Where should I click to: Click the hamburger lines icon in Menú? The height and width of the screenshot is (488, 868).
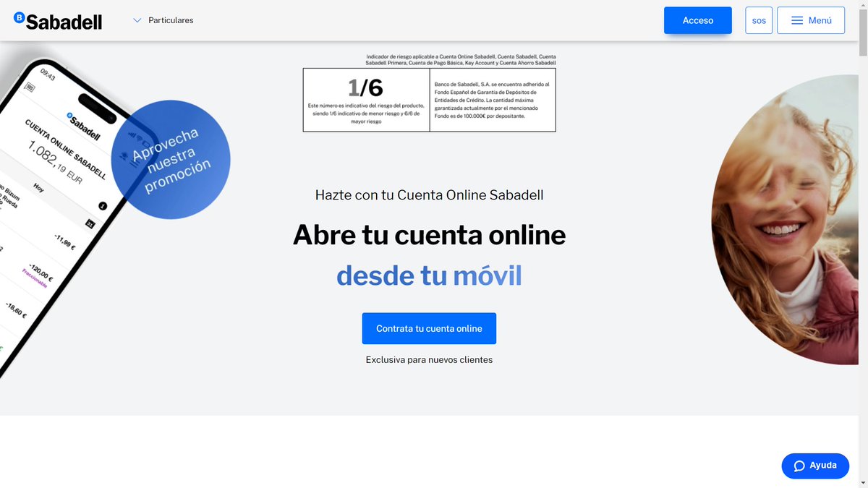(797, 20)
